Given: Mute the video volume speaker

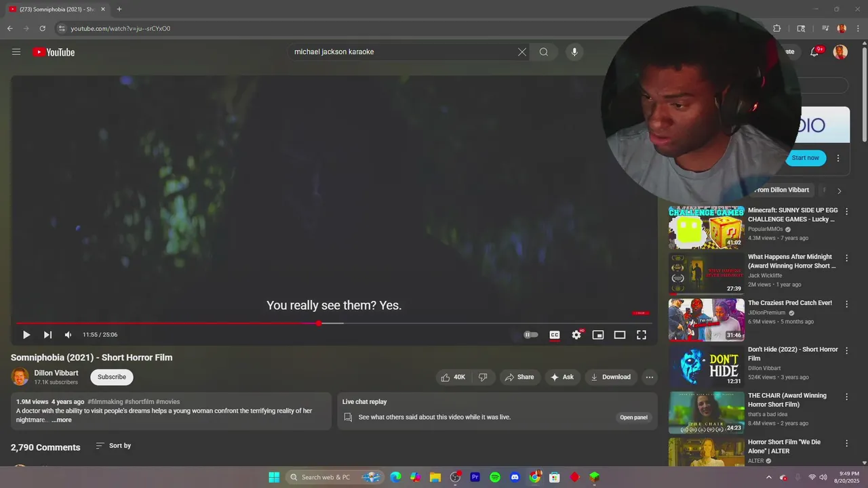Looking at the screenshot, I should tap(68, 335).
